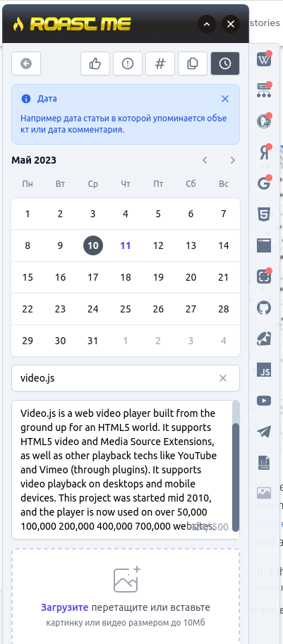Click the Загрузите upload link
The height and width of the screenshot is (644, 283).
point(64,607)
